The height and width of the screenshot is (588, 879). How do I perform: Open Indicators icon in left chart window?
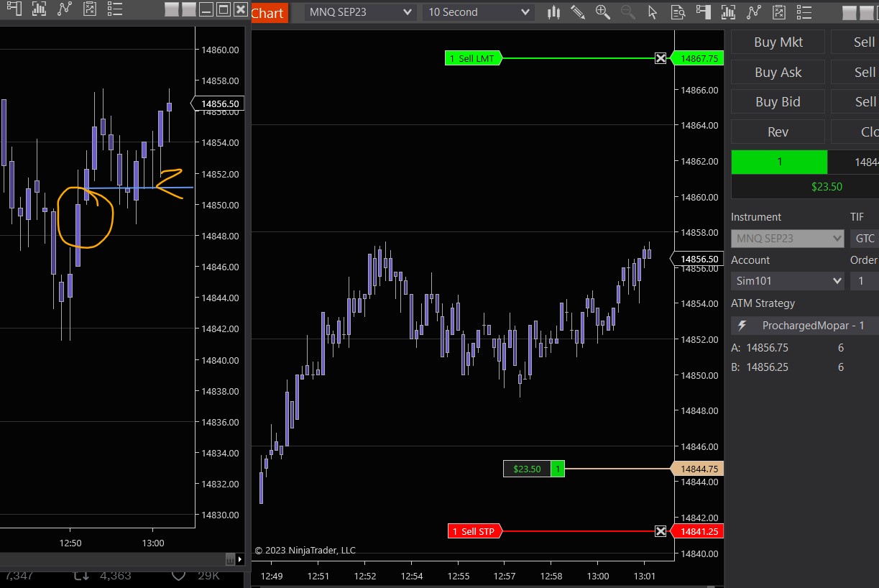tap(39, 9)
